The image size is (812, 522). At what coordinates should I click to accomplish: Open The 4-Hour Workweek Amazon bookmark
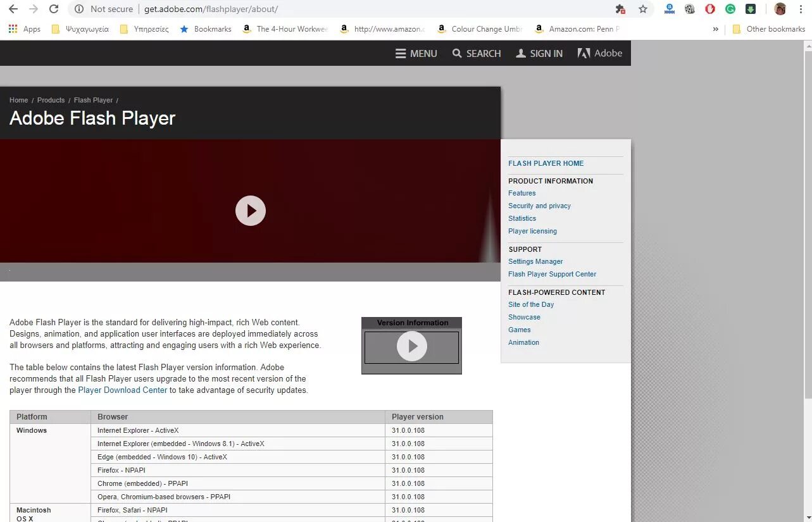(286, 29)
